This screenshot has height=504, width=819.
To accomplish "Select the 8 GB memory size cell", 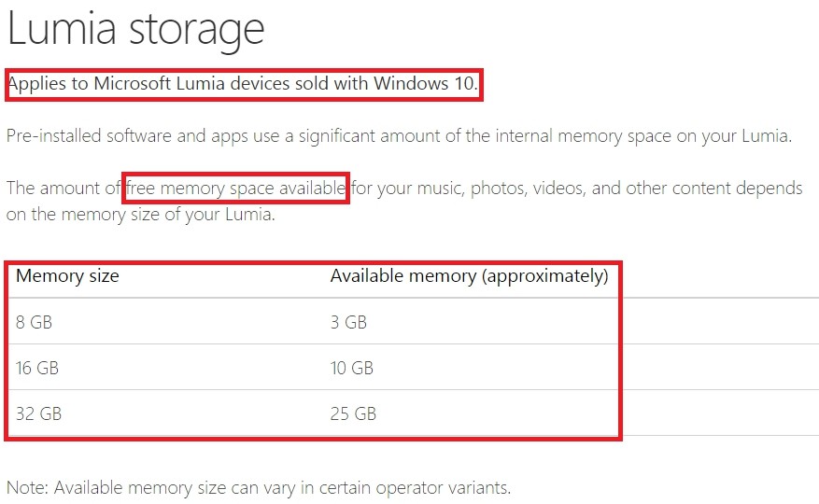I will point(34,322).
